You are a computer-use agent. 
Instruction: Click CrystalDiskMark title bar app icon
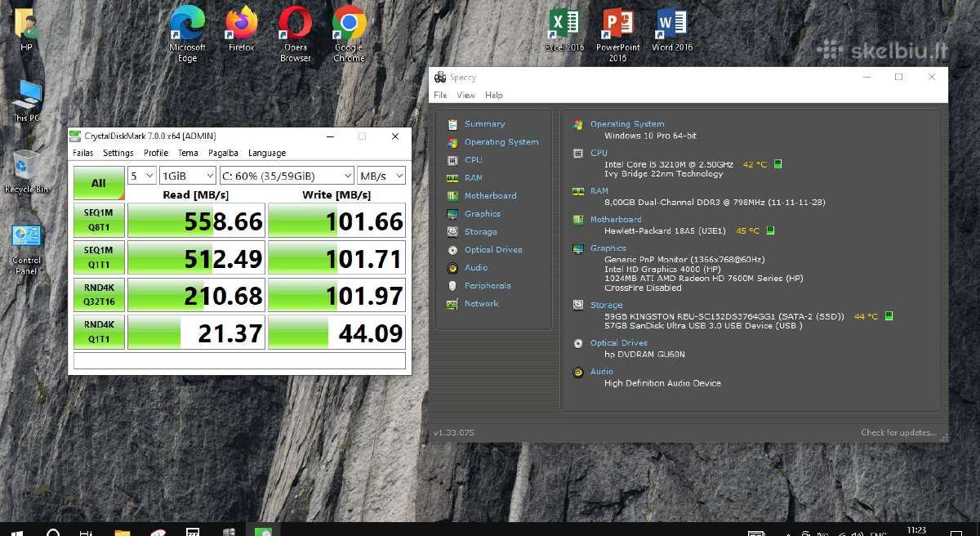pyautogui.click(x=77, y=136)
